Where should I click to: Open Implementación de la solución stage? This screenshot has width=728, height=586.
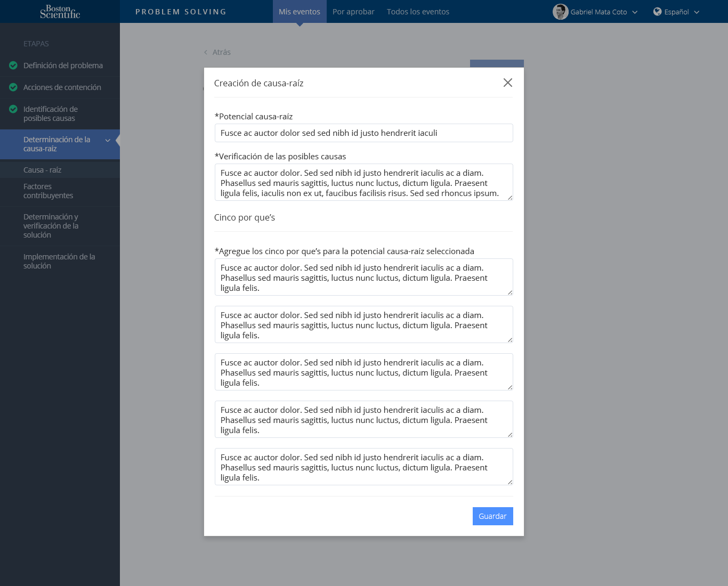click(60, 261)
